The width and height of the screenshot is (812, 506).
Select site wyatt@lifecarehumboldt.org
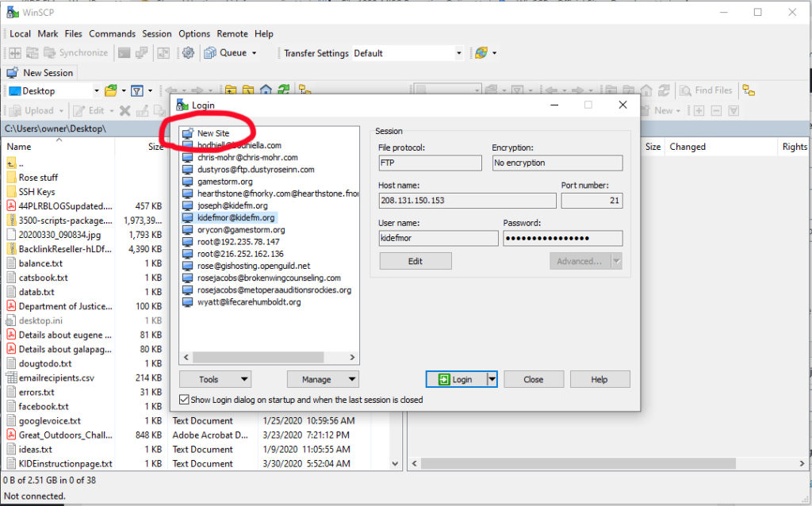[249, 302]
